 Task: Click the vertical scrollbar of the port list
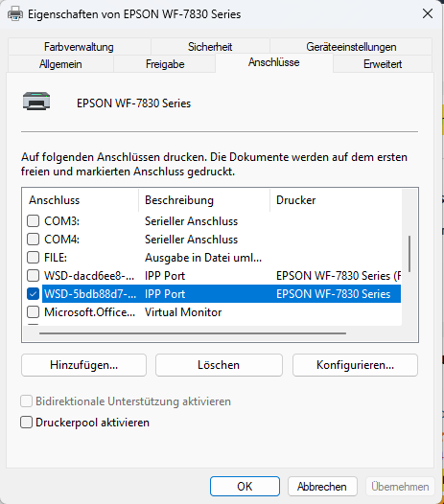coord(409,254)
